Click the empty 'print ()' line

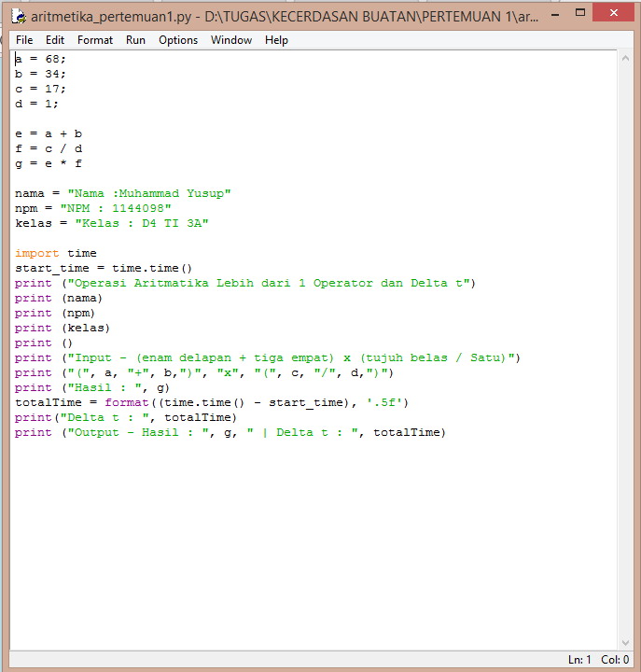[x=44, y=343]
